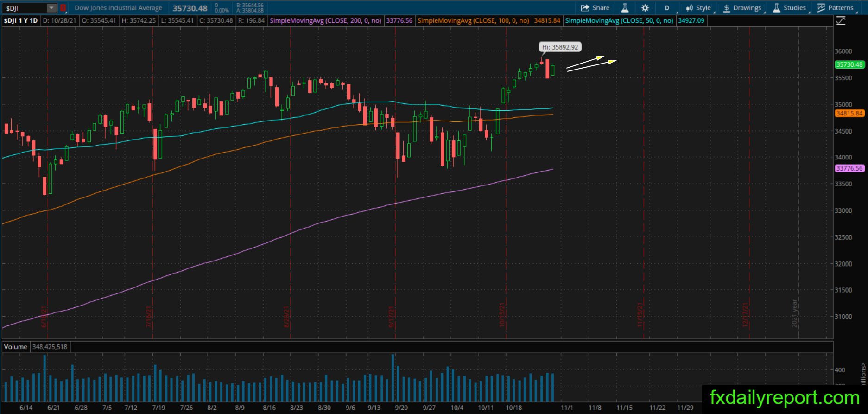Click the close value C: 35730.48
This screenshot has height=414, width=868.
pyautogui.click(x=216, y=21)
